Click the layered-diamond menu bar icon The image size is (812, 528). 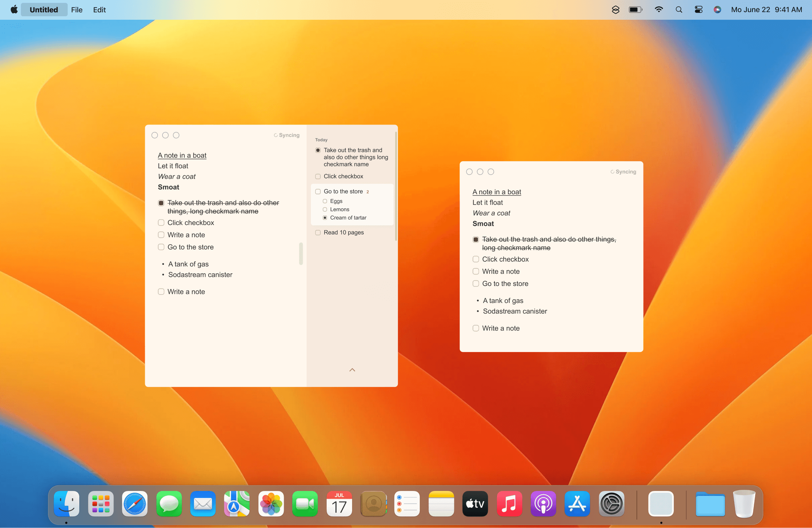[x=616, y=10]
